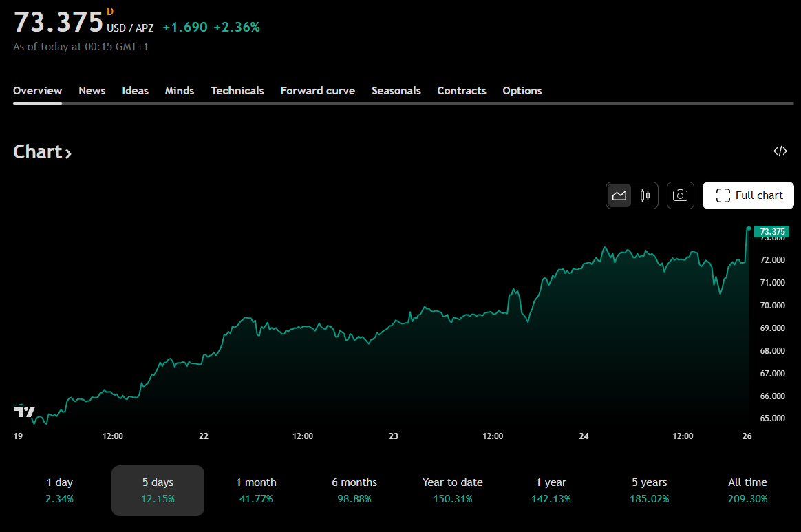Open embed code icon beside Chart

coord(780,151)
